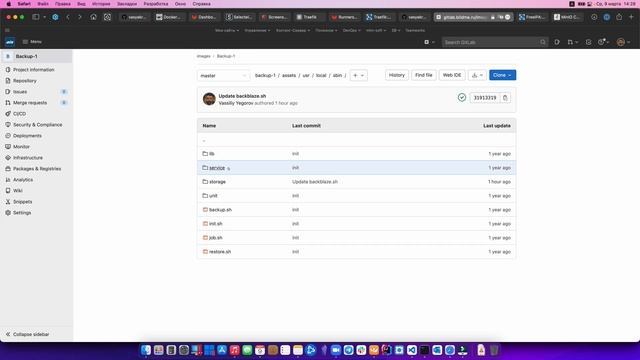Viewport: 640px width, 360px height.
Task: Open the job.sh file
Action: [x=216, y=238]
